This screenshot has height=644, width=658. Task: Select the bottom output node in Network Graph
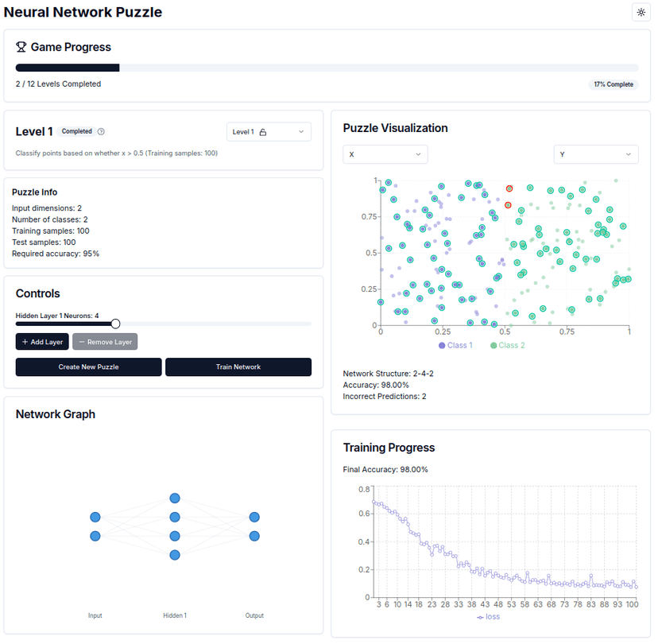254,536
